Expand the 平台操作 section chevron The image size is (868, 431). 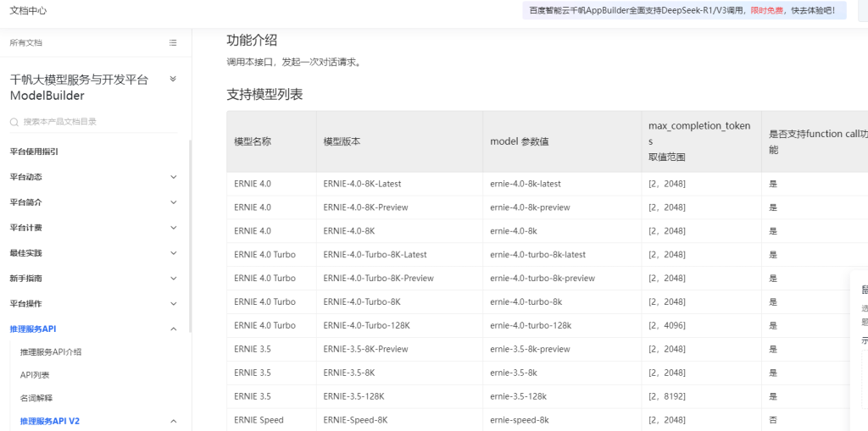[173, 304]
